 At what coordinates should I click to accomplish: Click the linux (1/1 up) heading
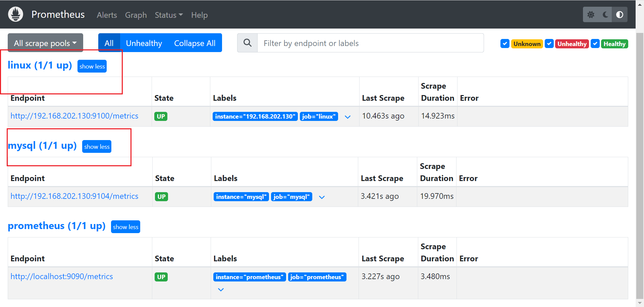(x=40, y=65)
